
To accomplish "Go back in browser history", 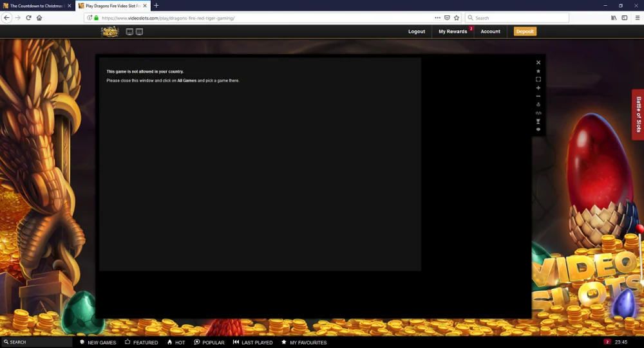I will coord(6,17).
